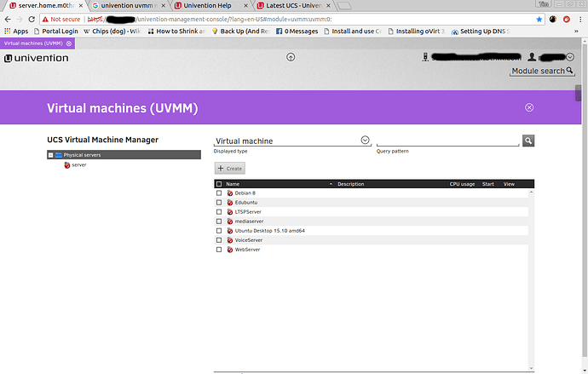Check the WebServer row checkbox
This screenshot has height=374, width=588.
click(219, 250)
